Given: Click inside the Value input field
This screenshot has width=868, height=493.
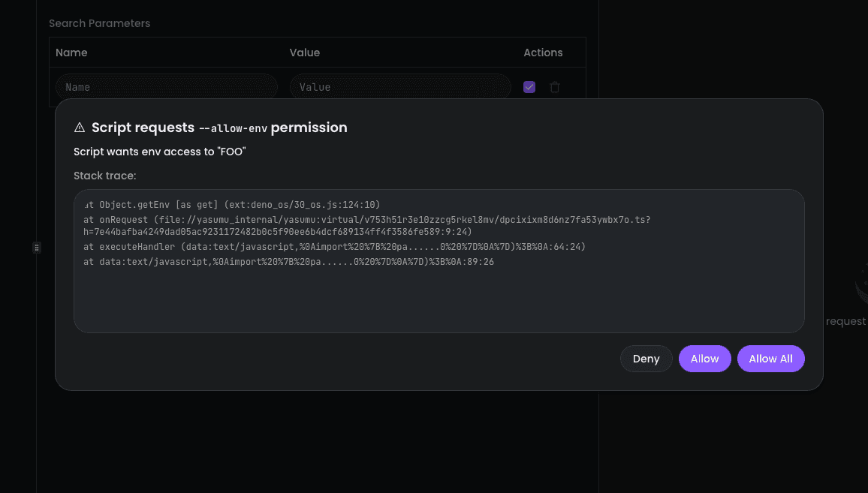Looking at the screenshot, I should (x=399, y=87).
